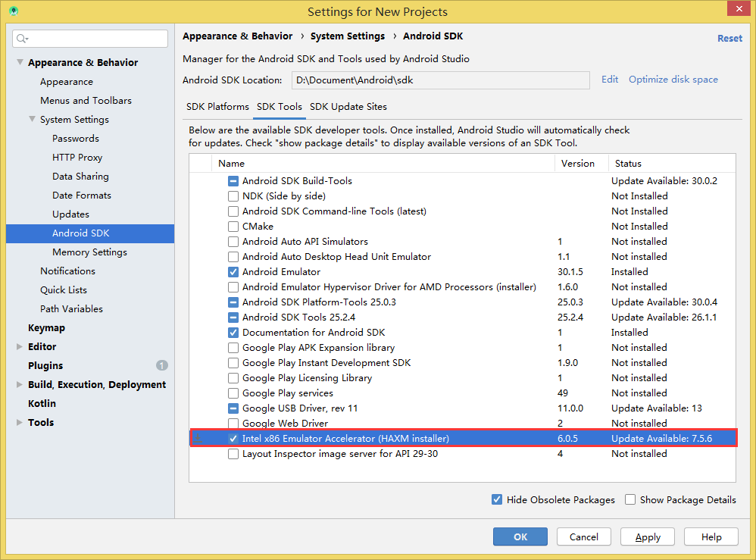Collapse the Appearance & Behavior section
Screen dimensions: 756x560
click(20, 62)
